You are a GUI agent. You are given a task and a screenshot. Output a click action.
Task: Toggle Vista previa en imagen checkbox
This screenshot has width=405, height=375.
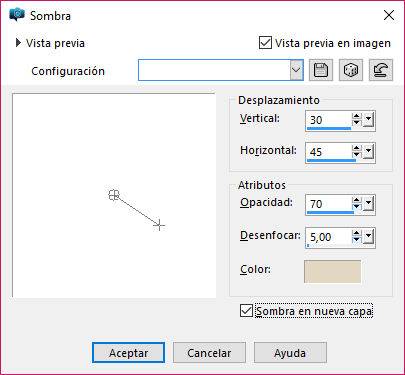[x=265, y=43]
